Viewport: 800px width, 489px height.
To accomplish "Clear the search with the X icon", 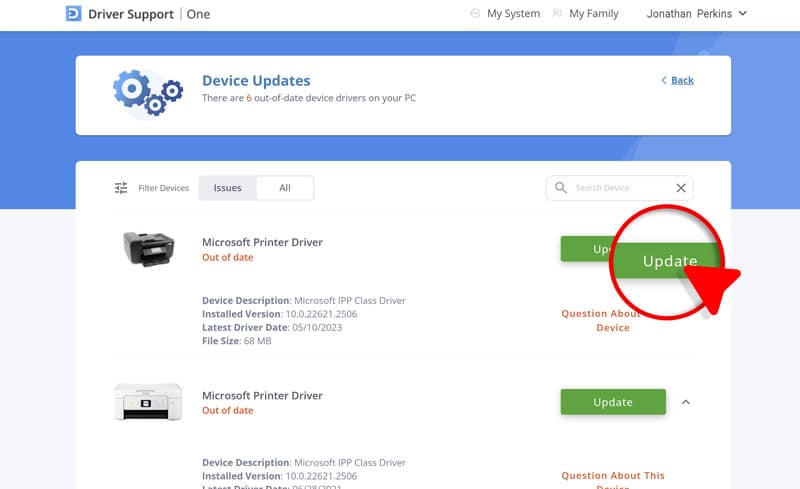I will tap(681, 188).
